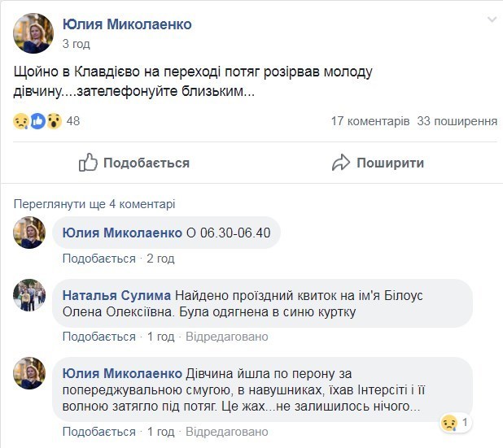
Task: Show edit history of Наталья Сулима's comment
Action: tap(226, 337)
